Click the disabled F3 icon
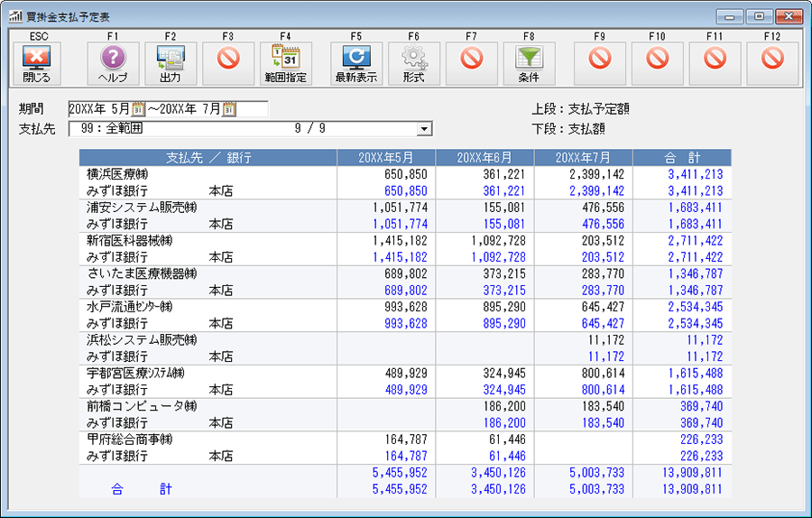This screenshot has width=812, height=518. point(228,63)
